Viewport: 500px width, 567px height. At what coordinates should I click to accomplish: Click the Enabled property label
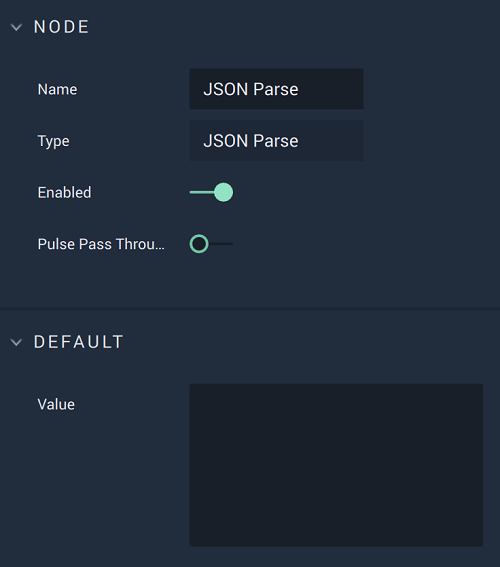64,192
